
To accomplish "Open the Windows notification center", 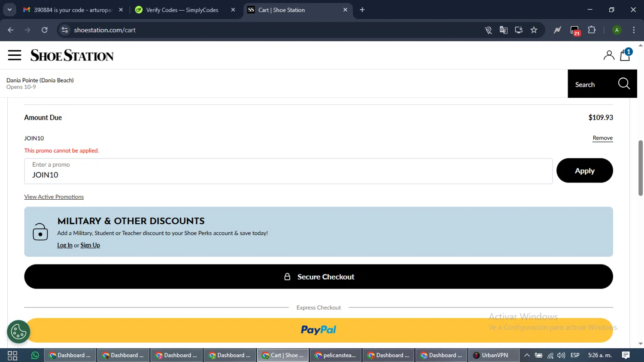I will tap(626, 356).
